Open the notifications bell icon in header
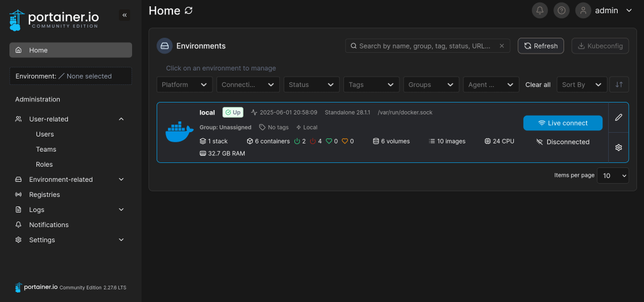The image size is (644, 302). [x=540, y=11]
